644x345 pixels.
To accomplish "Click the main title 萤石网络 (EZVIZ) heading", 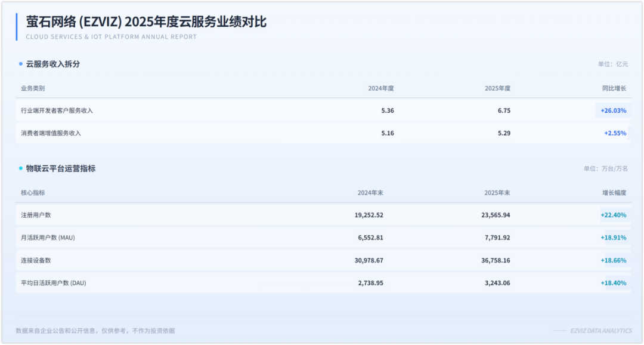I will click(x=146, y=22).
